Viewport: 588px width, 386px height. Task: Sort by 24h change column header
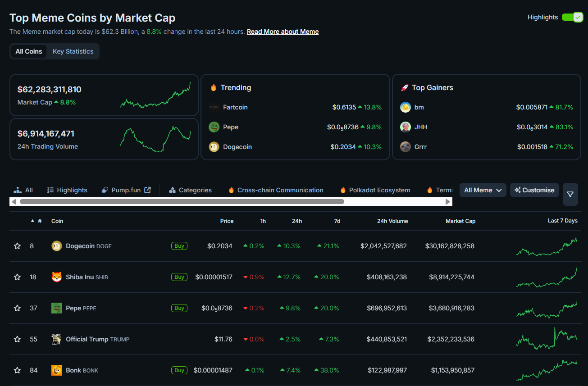(x=297, y=221)
